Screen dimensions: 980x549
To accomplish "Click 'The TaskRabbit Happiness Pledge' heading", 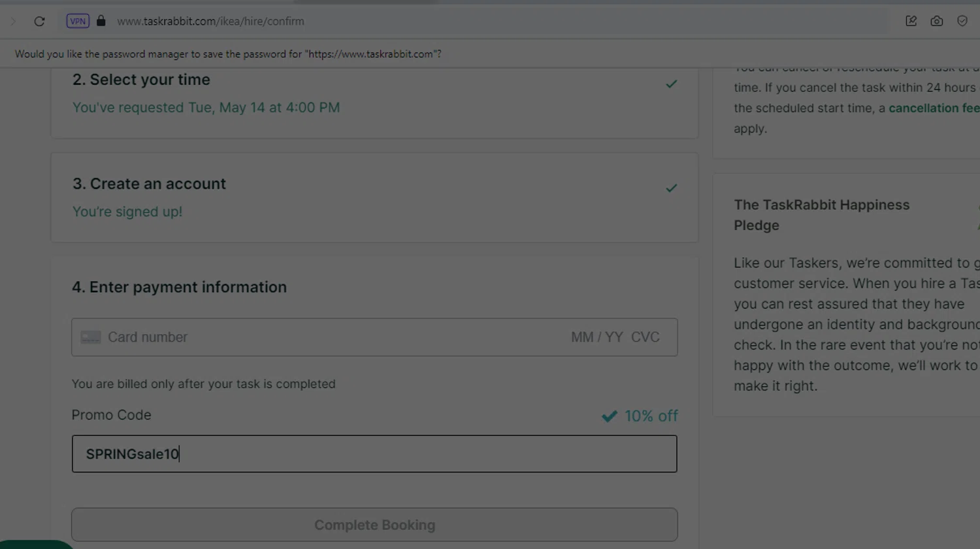I will (821, 215).
